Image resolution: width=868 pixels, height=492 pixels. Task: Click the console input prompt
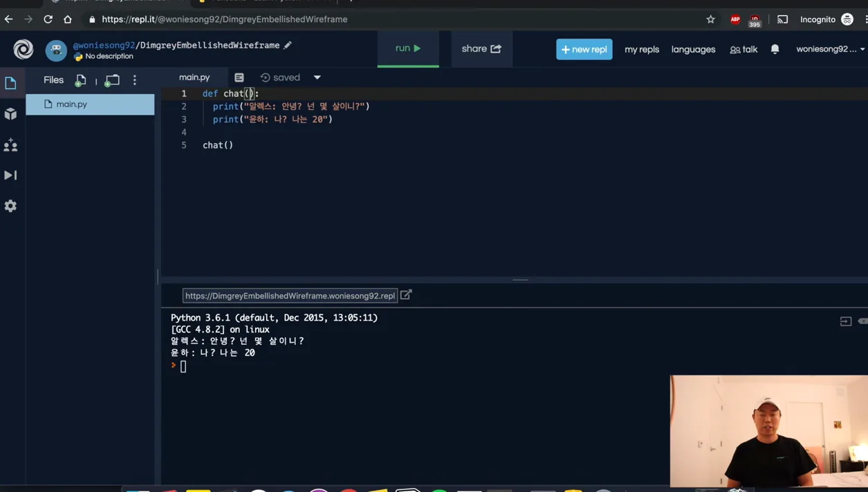pos(183,367)
